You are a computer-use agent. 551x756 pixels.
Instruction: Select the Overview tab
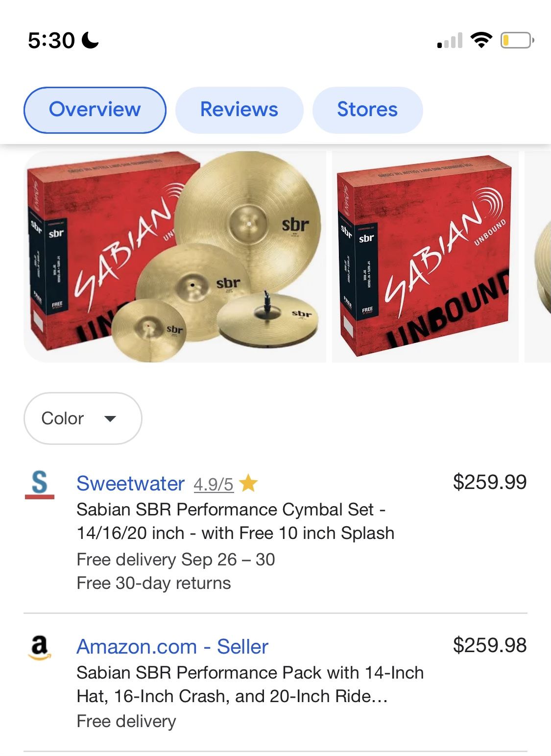pyautogui.click(x=95, y=110)
